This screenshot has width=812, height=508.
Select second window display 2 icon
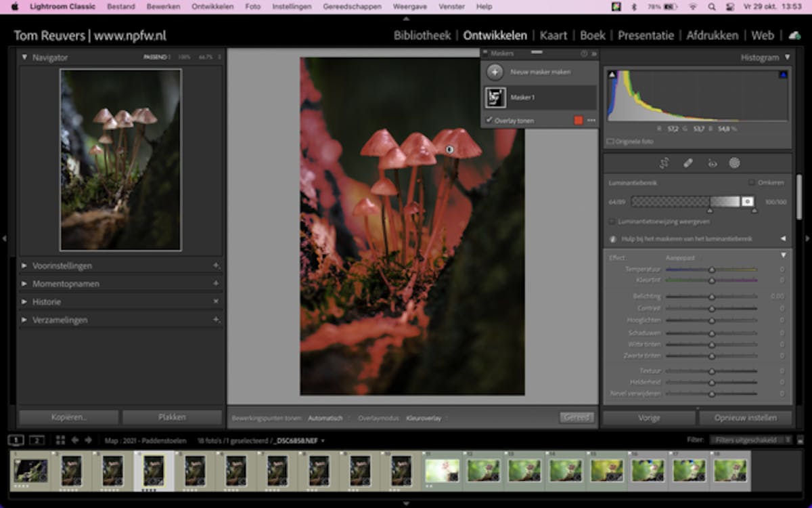[37, 440]
